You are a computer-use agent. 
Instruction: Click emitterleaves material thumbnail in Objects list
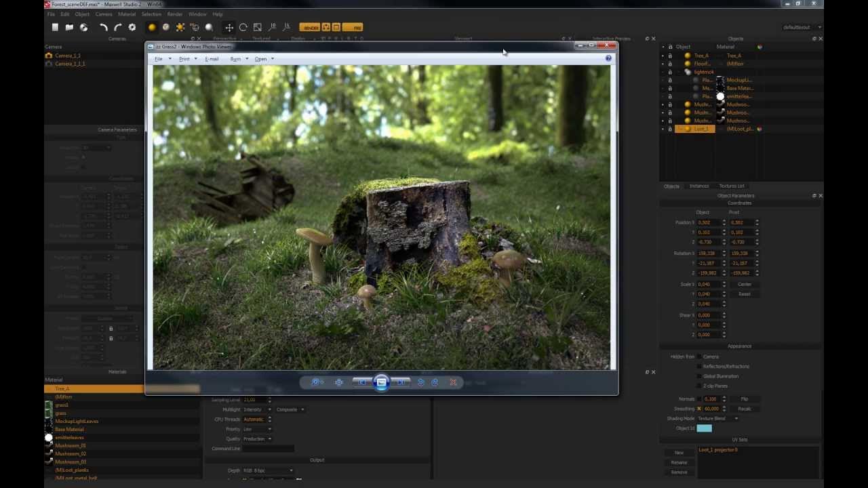tap(720, 96)
